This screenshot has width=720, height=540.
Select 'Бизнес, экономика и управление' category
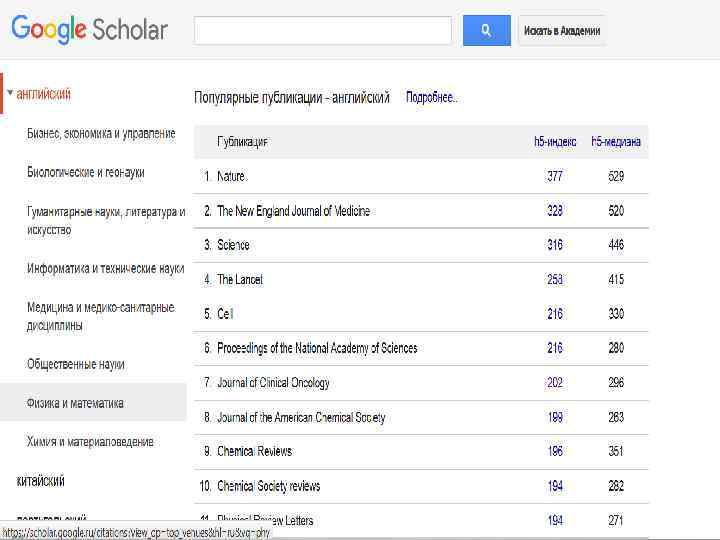coord(101,134)
